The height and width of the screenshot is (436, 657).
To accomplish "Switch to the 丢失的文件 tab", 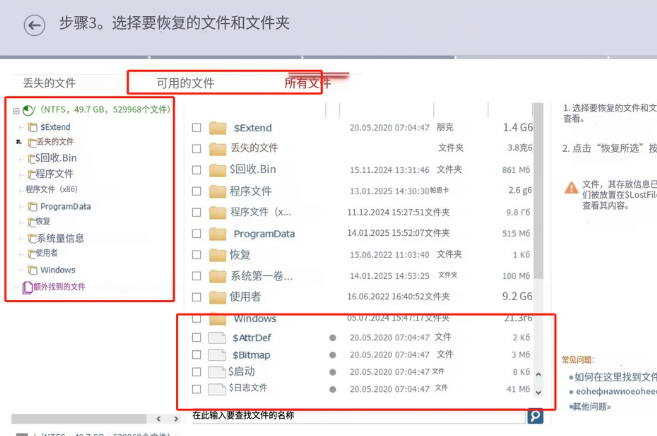I will point(49,83).
